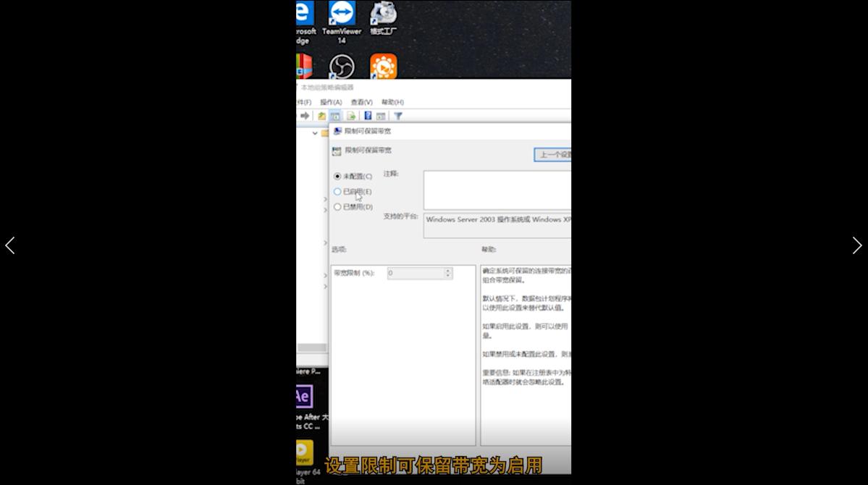Click the 带宽限制 spinner up arrow
Screen dimensions: 868x485
pos(448,270)
